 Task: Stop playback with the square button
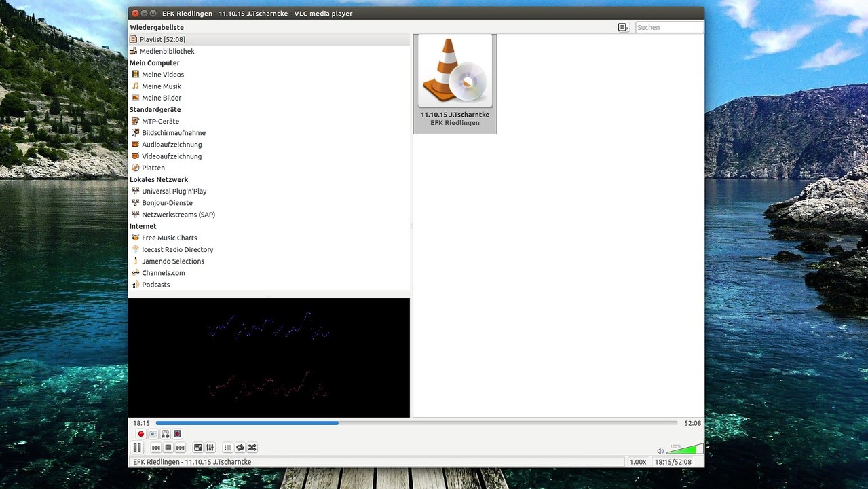168,448
